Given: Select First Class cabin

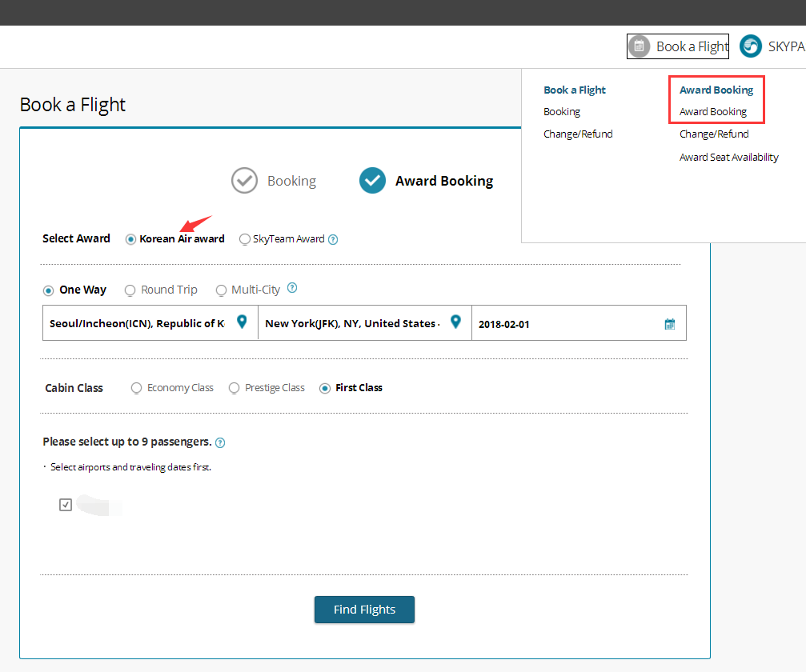Looking at the screenshot, I should (325, 389).
